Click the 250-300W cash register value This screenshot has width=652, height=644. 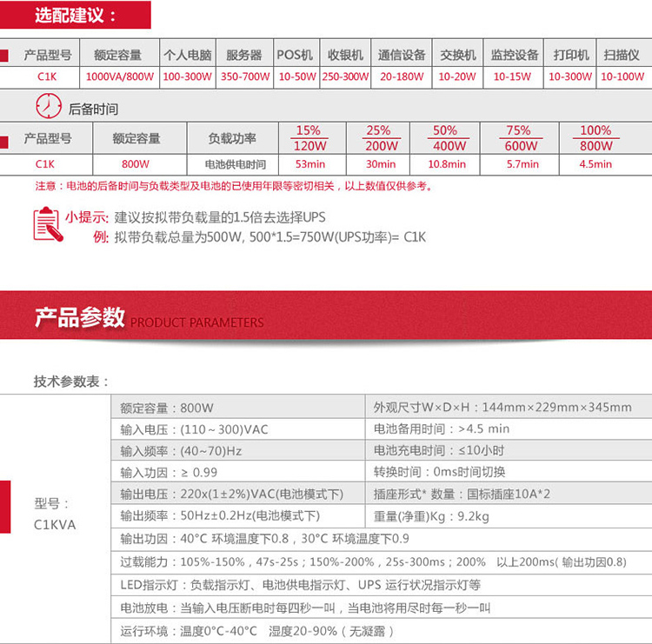[345, 76]
